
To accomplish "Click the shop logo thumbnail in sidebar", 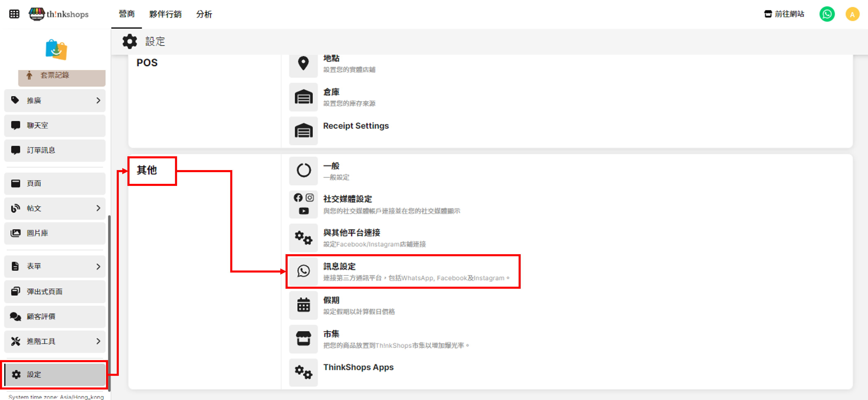I will (56, 50).
